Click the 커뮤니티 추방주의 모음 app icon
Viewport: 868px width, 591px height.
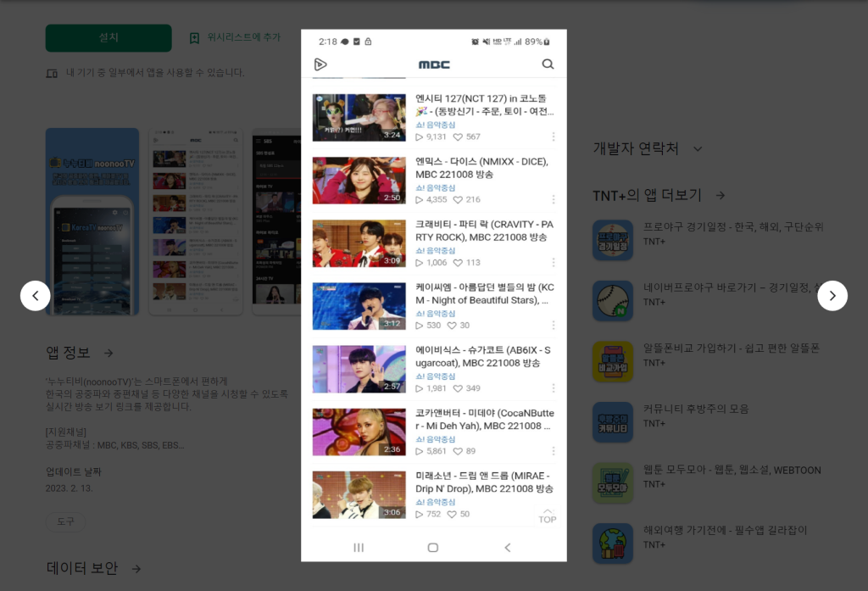613,421
